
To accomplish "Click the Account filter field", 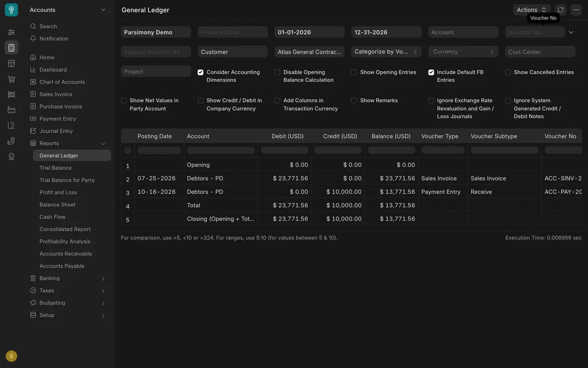I will [x=463, y=32].
